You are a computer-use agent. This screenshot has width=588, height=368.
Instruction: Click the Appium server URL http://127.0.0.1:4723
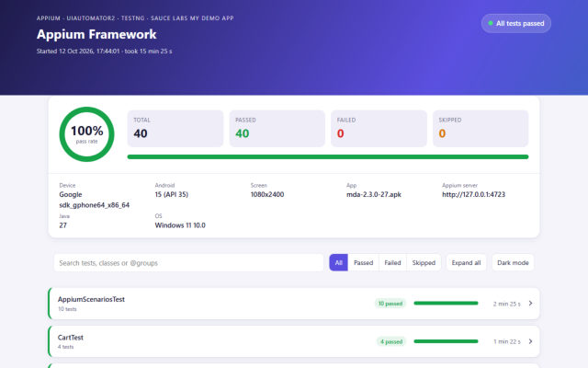[474, 194]
